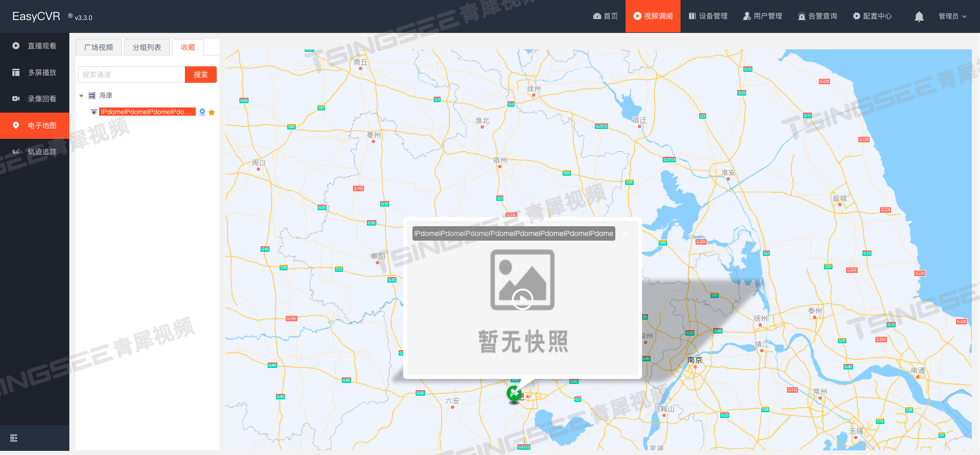Open notifications bell
Screen dimensions: 980x455
tap(919, 16)
